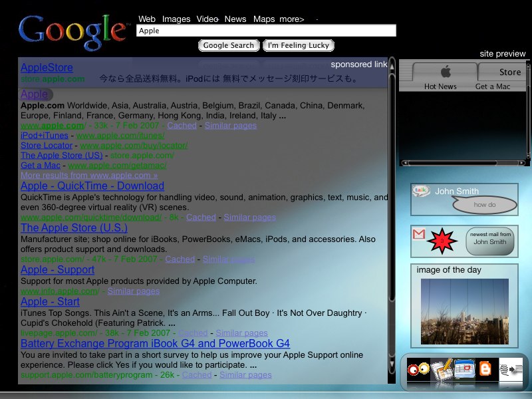This screenshot has height=399, width=532.
Task: Click the John Smith chat widget name
Action: click(457, 192)
